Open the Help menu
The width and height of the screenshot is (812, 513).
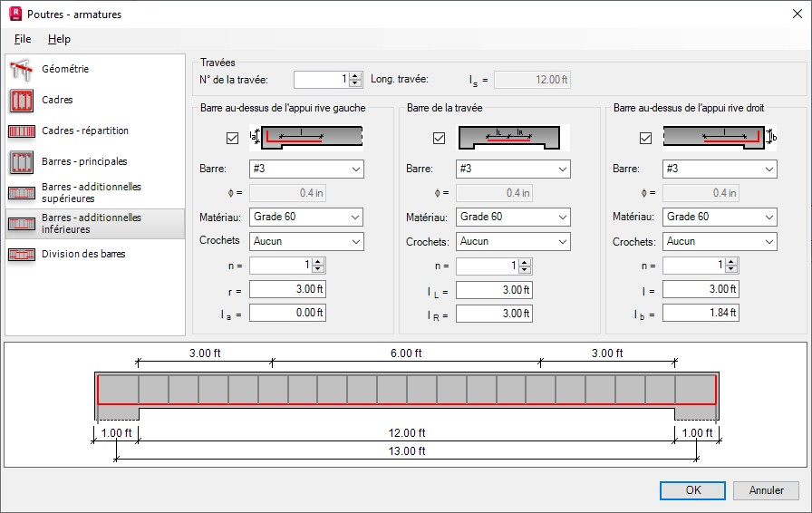point(59,39)
